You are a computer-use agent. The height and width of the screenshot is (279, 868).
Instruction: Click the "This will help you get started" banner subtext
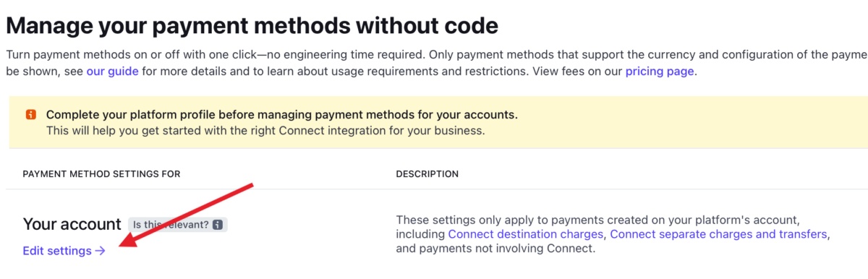click(x=265, y=131)
